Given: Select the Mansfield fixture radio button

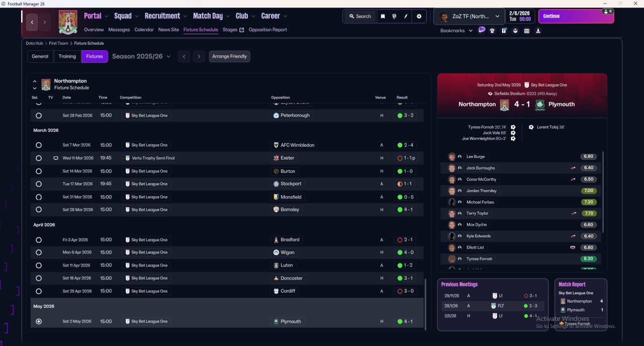Looking at the screenshot, I should [39, 197].
